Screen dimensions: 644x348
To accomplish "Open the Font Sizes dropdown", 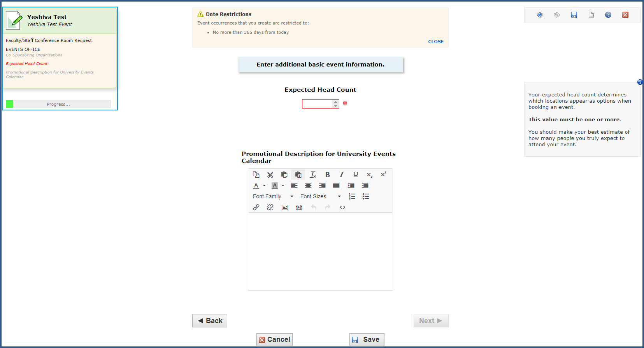I will coord(320,196).
